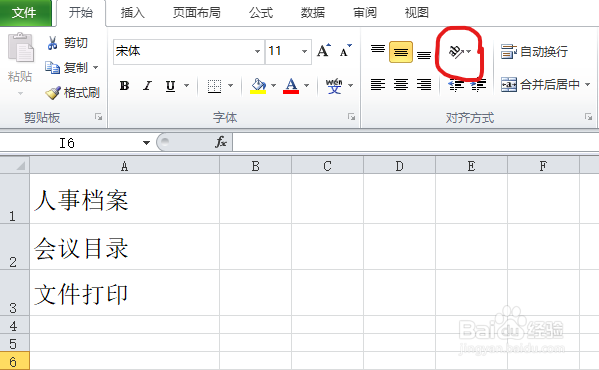Viewport: 599px width, 370px height.
Task: Open underline style dropdown arrow
Action: point(186,86)
